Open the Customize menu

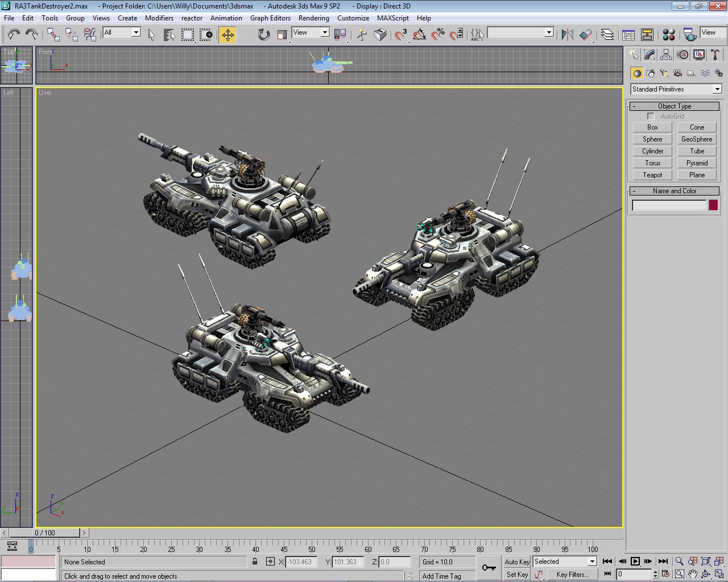click(353, 18)
